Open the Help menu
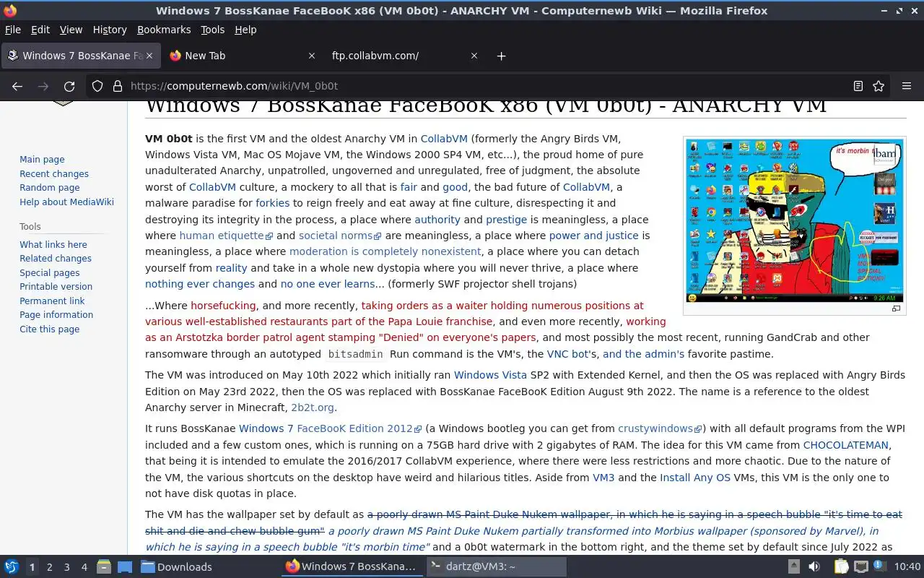924x578 pixels. [245, 30]
